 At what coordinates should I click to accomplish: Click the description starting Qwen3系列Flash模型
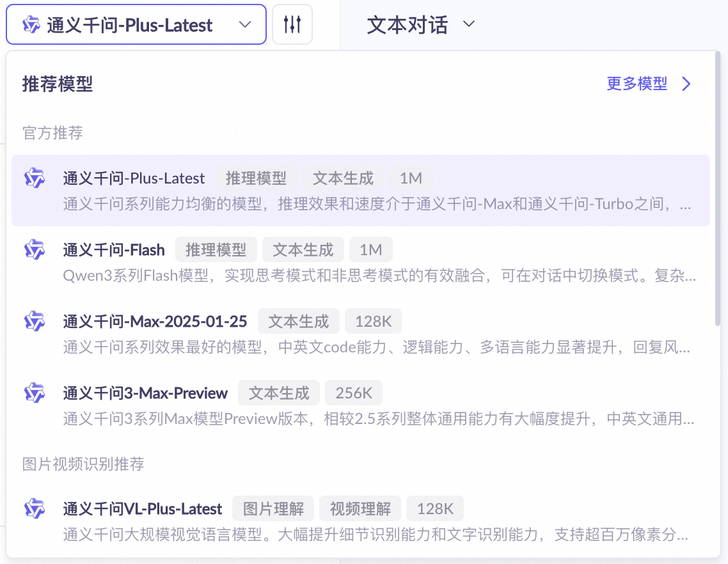tap(379, 275)
